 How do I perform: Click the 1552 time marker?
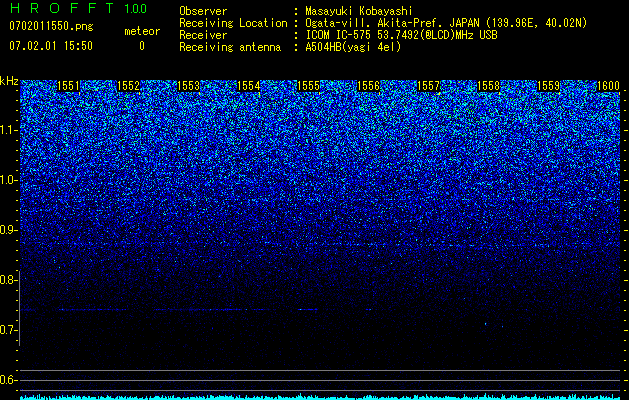tap(128, 86)
